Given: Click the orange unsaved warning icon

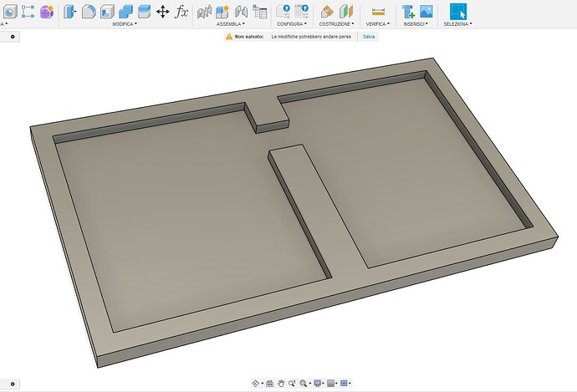Looking at the screenshot, I should [229, 37].
